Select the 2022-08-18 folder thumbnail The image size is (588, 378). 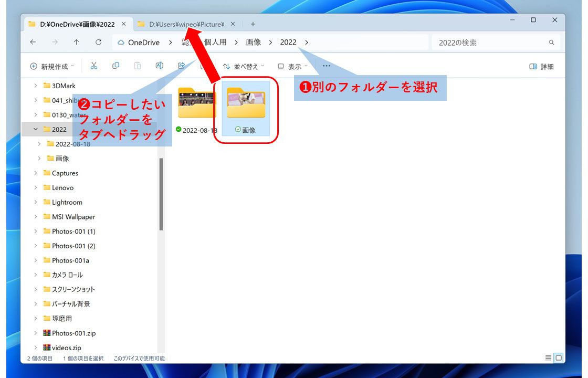[x=197, y=109]
